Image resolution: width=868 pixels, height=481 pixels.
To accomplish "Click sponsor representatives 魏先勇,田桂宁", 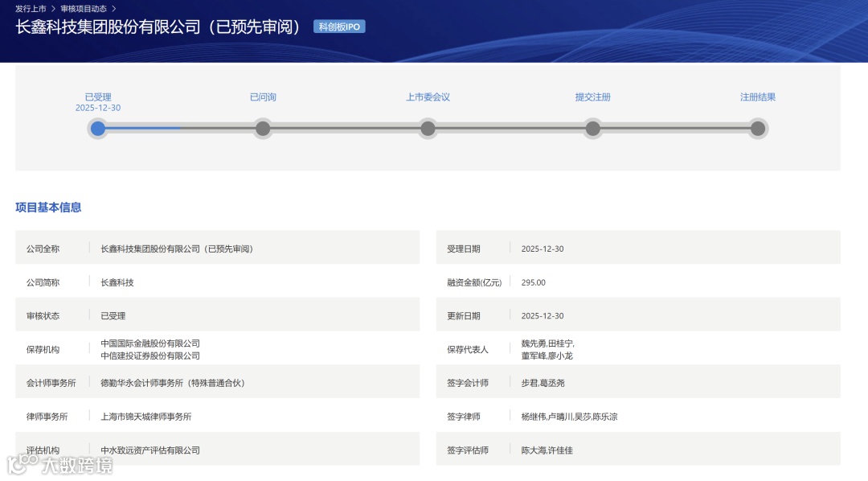I will pyautogui.click(x=547, y=343).
